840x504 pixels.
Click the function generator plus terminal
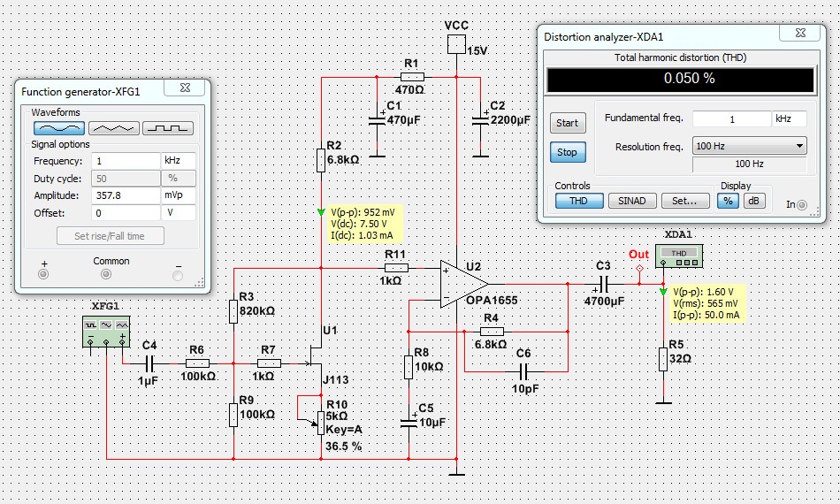coord(43,274)
